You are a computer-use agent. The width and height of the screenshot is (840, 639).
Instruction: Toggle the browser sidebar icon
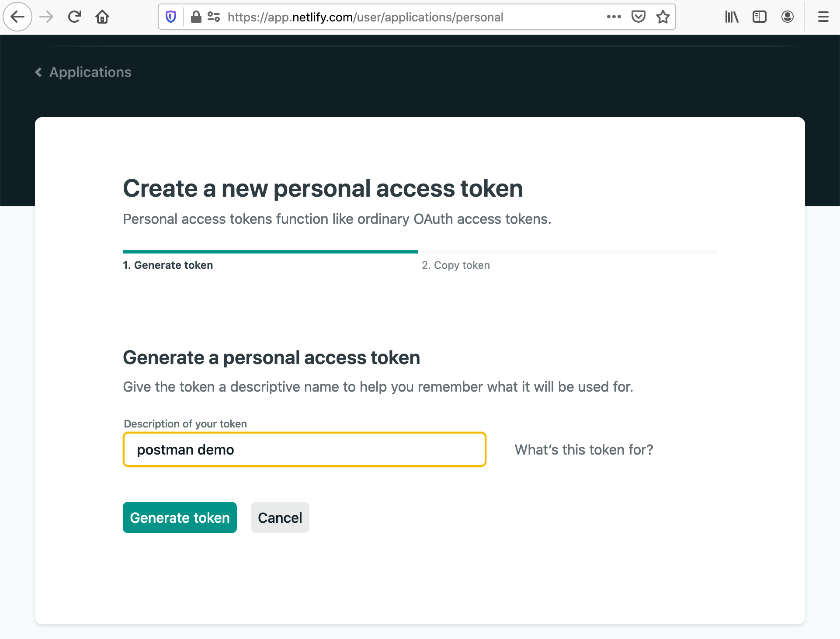(759, 17)
